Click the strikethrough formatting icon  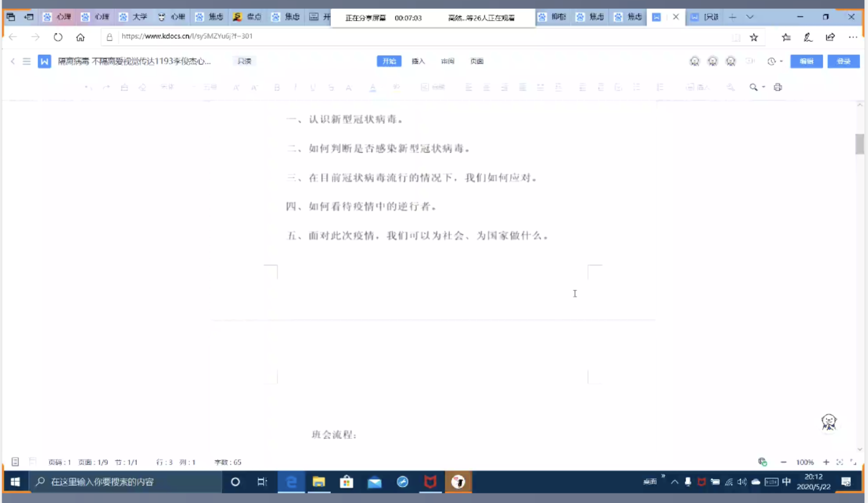(330, 87)
